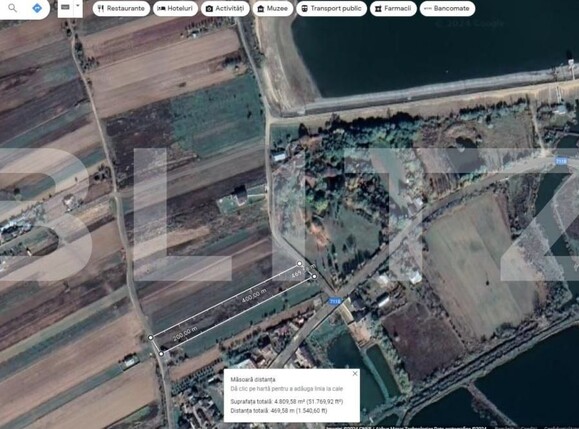Show Farmacii locations
The width and height of the screenshot is (579, 429).
coord(393,8)
